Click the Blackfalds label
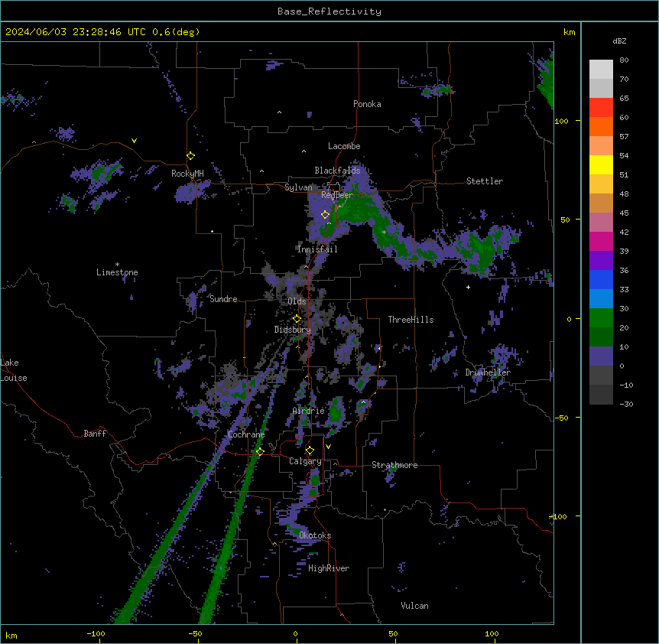The height and width of the screenshot is (644, 659). coord(337,171)
